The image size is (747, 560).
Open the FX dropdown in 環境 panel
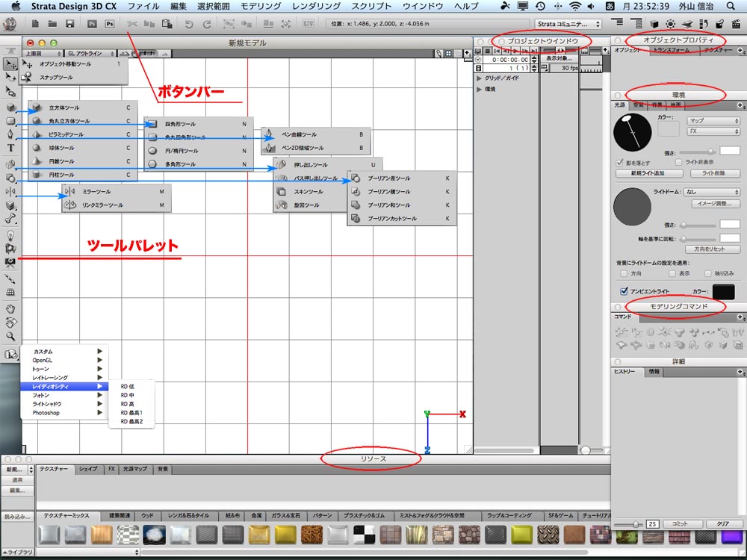pos(713,131)
